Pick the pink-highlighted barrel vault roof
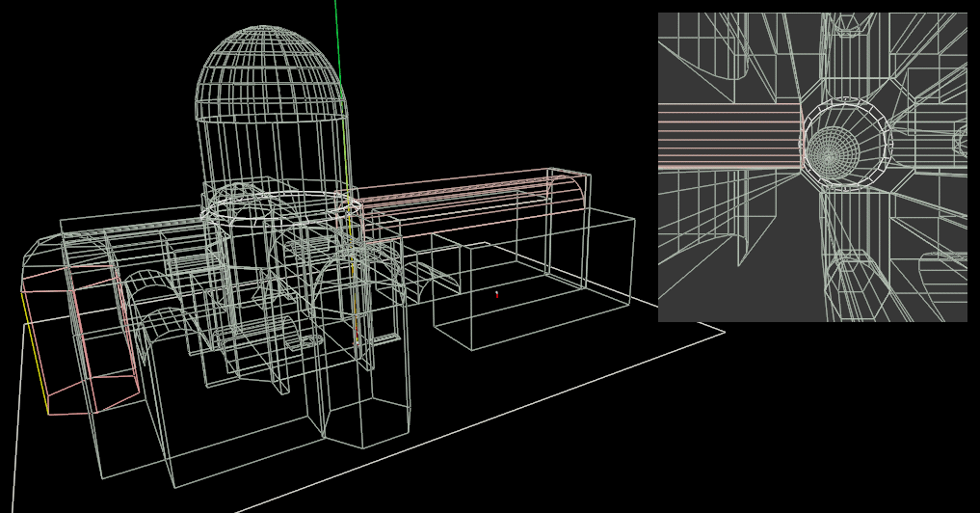The height and width of the screenshot is (513, 980). [463, 205]
